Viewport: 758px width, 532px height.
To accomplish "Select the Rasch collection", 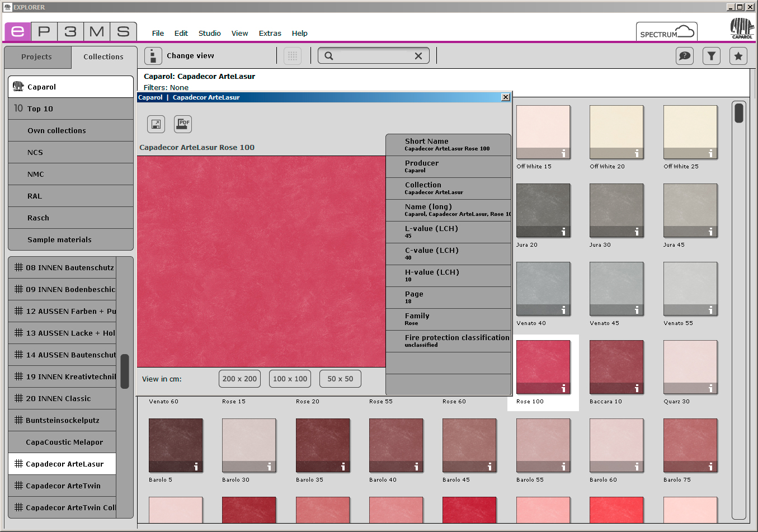I will click(71, 218).
